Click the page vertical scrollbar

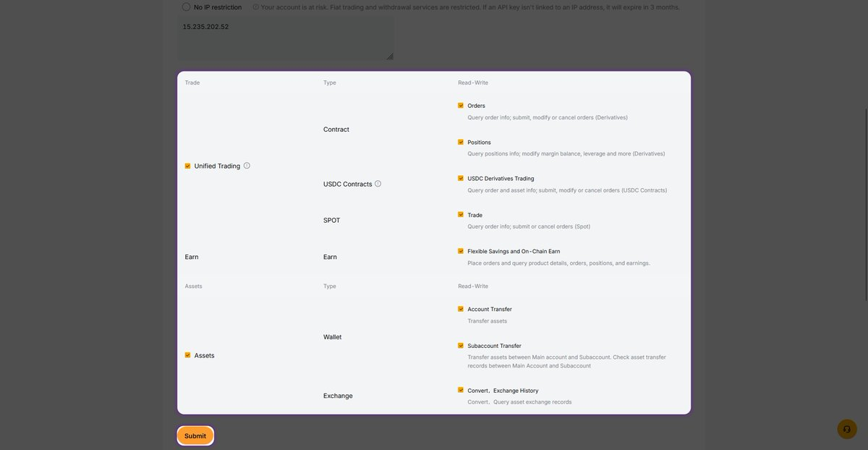865,203
